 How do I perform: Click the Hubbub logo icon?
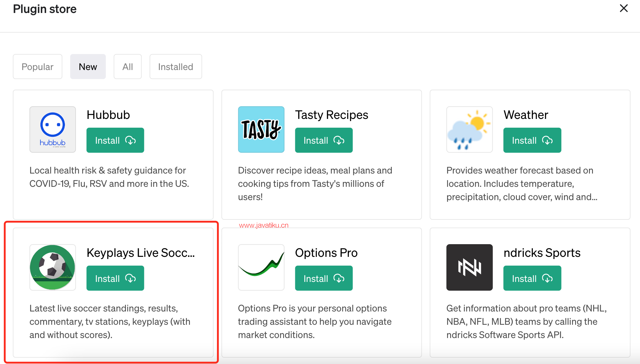(53, 129)
